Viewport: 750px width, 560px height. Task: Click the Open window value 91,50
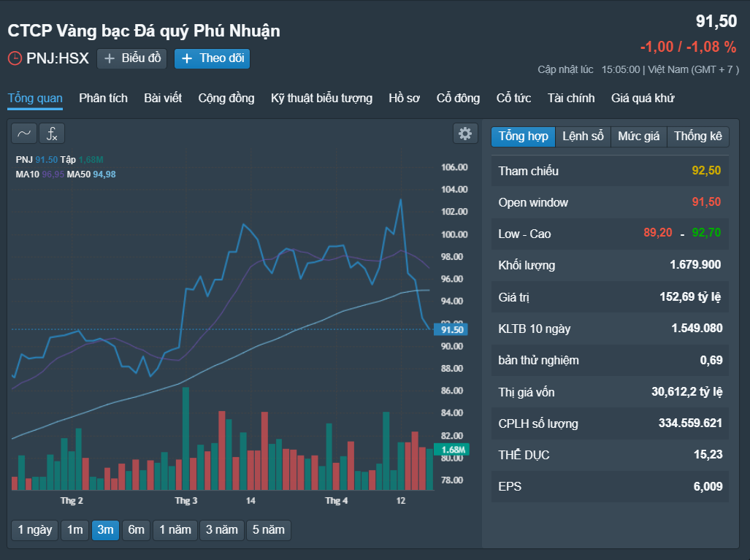click(x=706, y=202)
